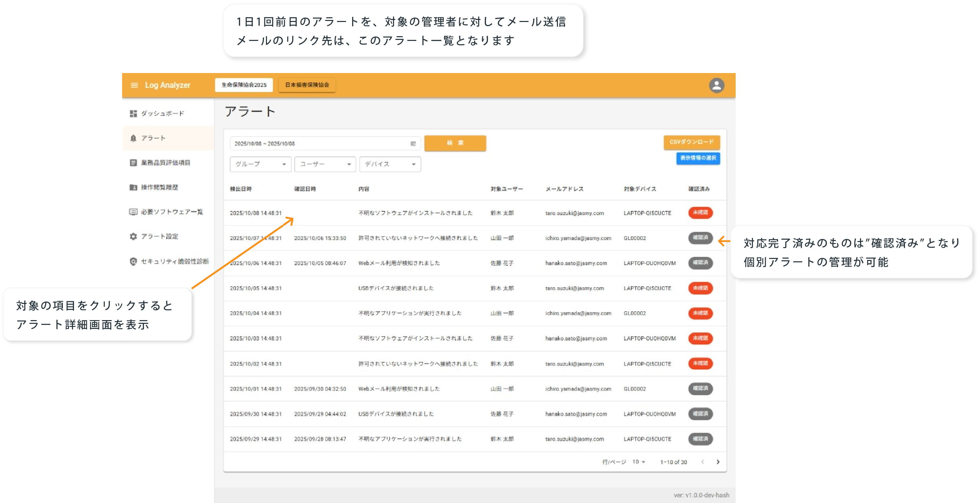
Task: Switch to 日本損害保険協会 tab
Action: [307, 85]
